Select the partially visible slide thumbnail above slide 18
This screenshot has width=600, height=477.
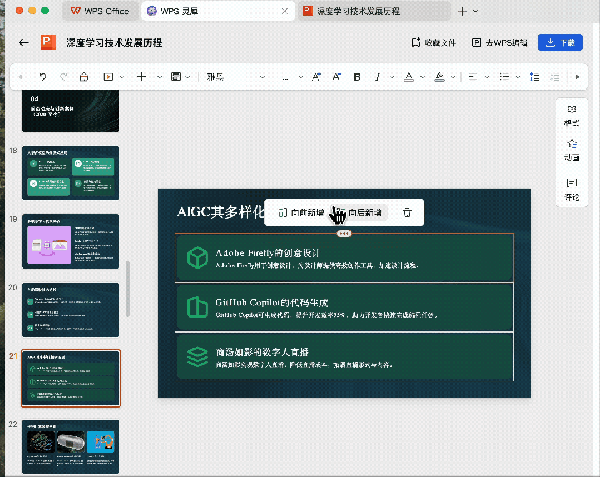70,111
